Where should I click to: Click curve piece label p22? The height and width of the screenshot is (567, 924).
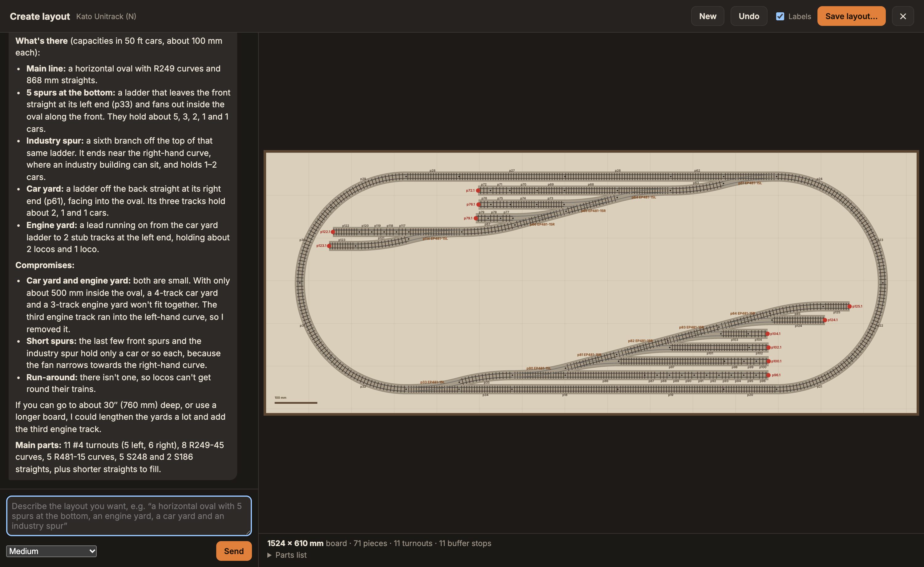pyautogui.click(x=880, y=325)
